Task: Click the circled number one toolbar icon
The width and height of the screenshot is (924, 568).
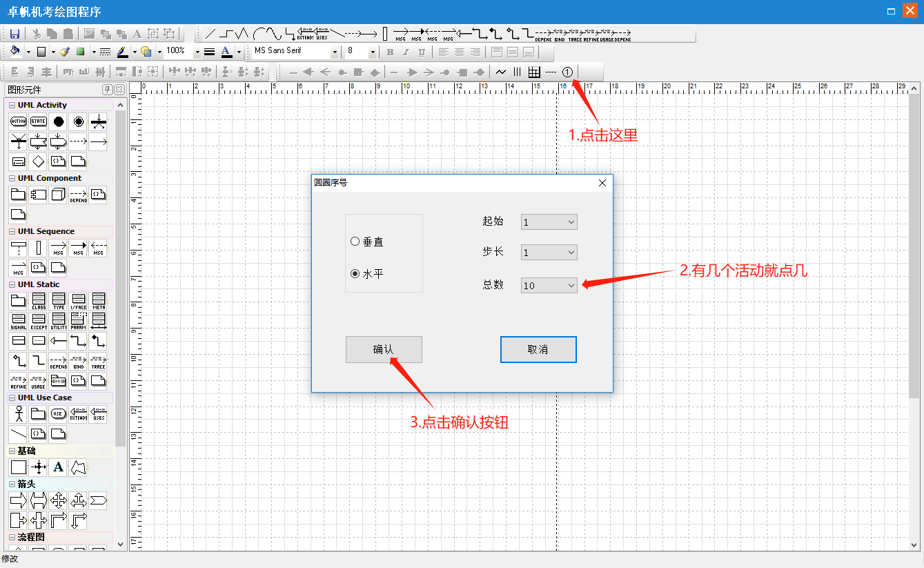Action: point(567,72)
